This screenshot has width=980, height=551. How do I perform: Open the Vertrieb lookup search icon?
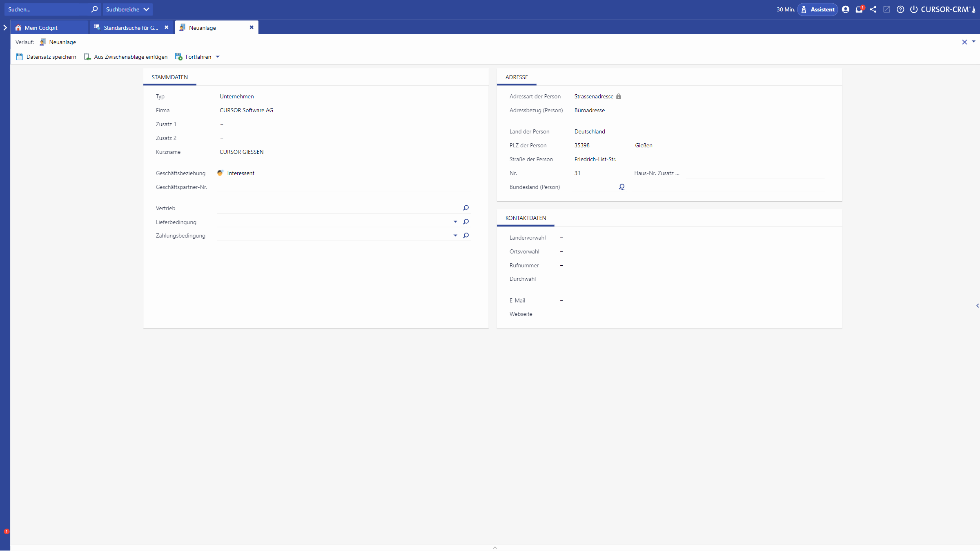coord(465,208)
